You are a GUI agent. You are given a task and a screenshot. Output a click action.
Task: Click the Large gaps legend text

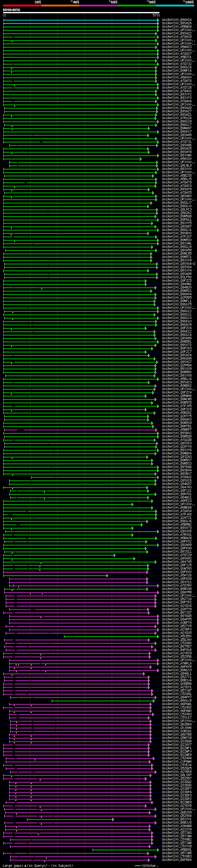(38, 865)
